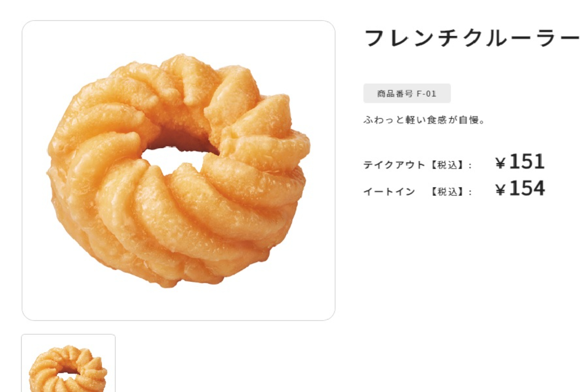Click 【税込】 on the eat-in row
This screenshot has width=588, height=392.
(x=447, y=192)
